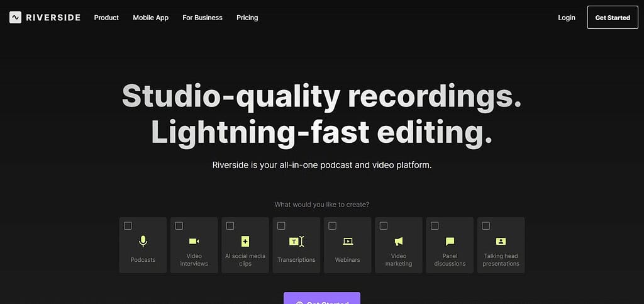Click the Webinars laptop play icon

347,242
